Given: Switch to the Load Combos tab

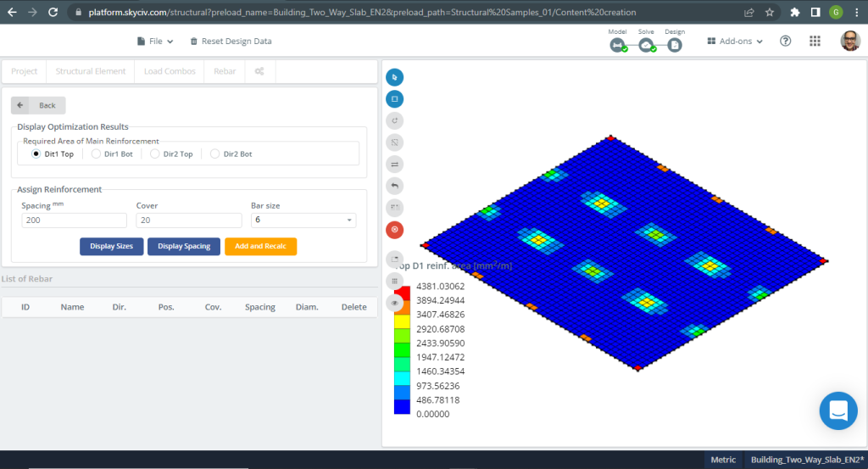Looking at the screenshot, I should 169,71.
